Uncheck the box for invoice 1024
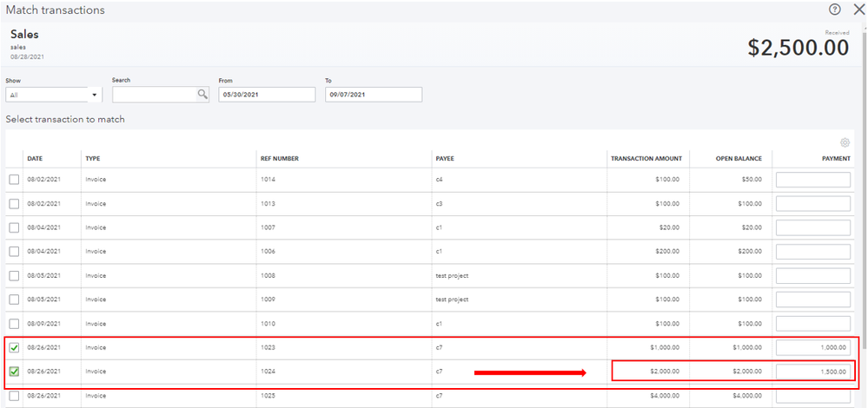 pyautogui.click(x=15, y=372)
